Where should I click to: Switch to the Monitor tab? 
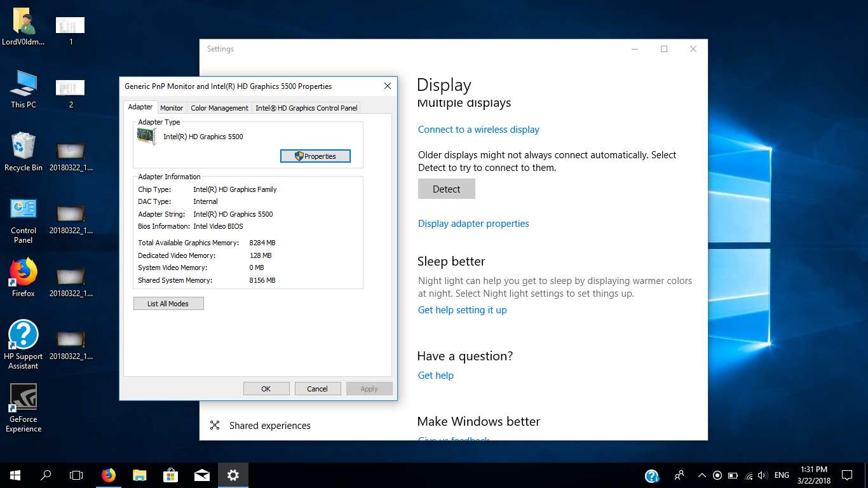pos(172,108)
